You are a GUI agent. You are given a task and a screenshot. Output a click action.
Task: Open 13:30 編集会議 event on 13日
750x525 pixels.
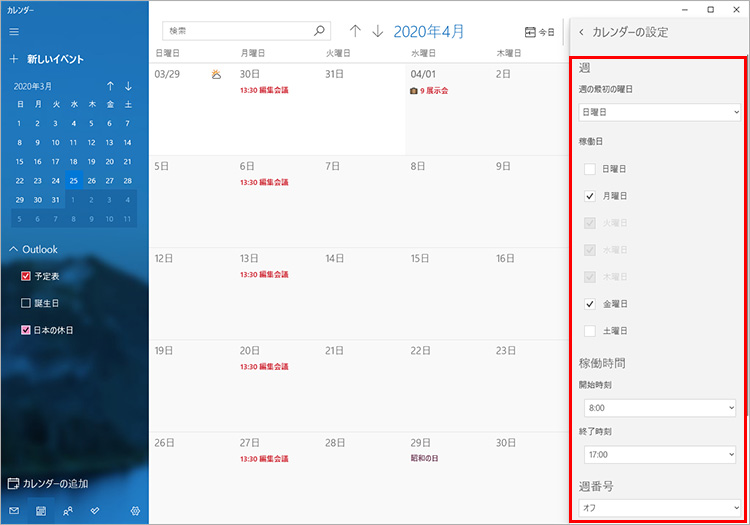(264, 274)
